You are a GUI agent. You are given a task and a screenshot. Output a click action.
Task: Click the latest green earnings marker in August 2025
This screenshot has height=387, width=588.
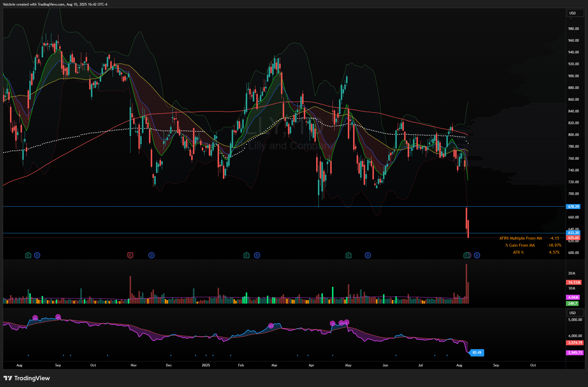466,255
